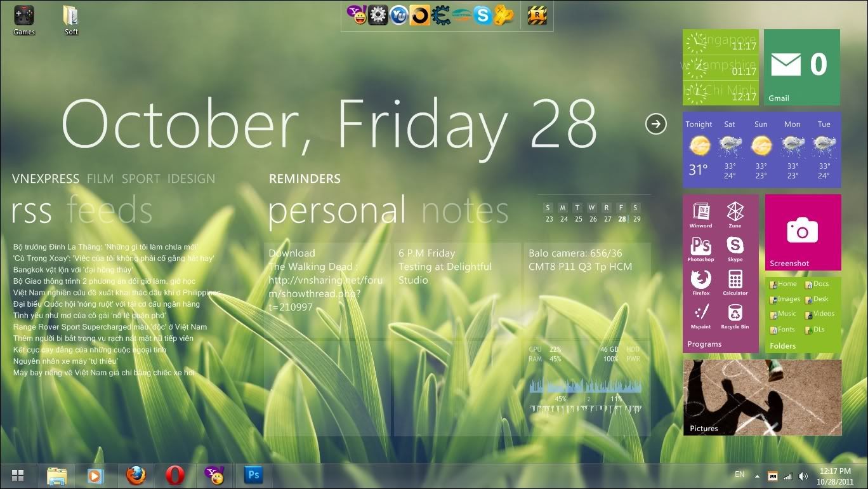This screenshot has width=868, height=489.
Task: Open the yellow hexagon icon in top dock
Action: tap(504, 15)
